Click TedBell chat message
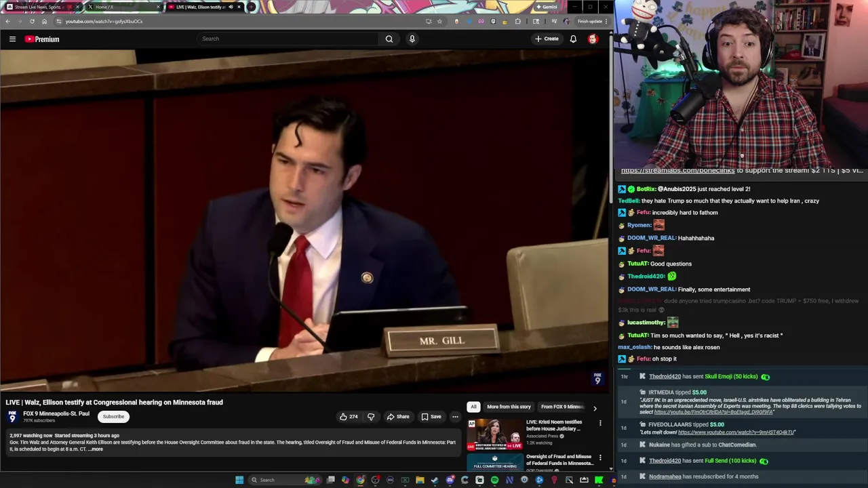Viewport: 868px width, 488px height. point(718,201)
